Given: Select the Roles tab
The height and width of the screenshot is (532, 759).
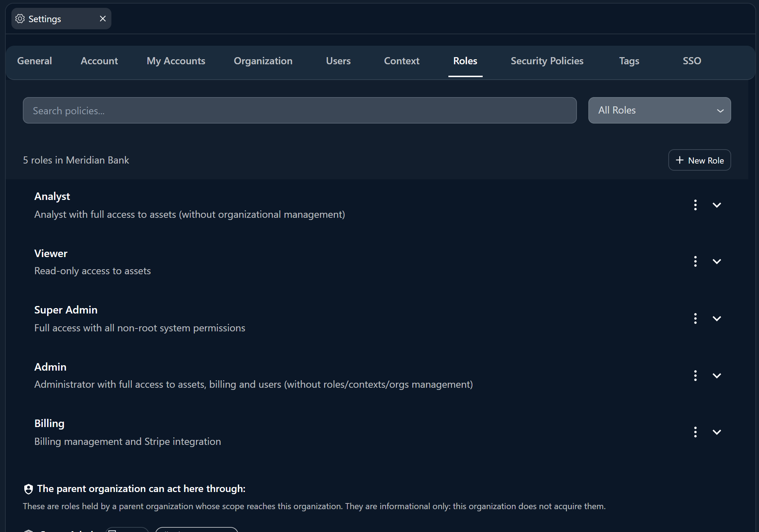Looking at the screenshot, I should tap(465, 61).
